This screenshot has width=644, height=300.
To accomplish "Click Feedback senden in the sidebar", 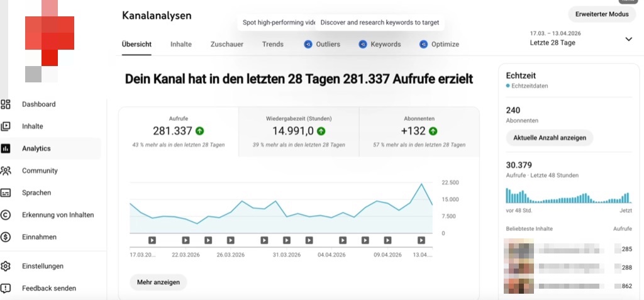I will pos(49,289).
